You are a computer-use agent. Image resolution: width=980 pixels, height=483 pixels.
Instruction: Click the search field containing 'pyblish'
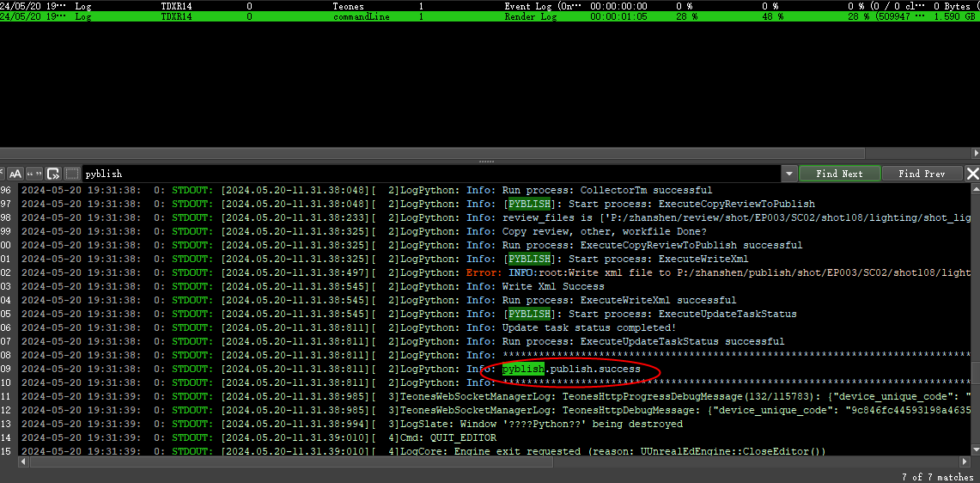coord(429,174)
